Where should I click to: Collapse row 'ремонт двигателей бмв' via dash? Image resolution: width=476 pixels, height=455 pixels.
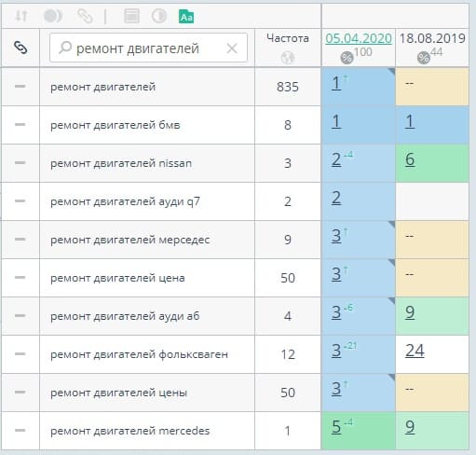tap(20, 125)
